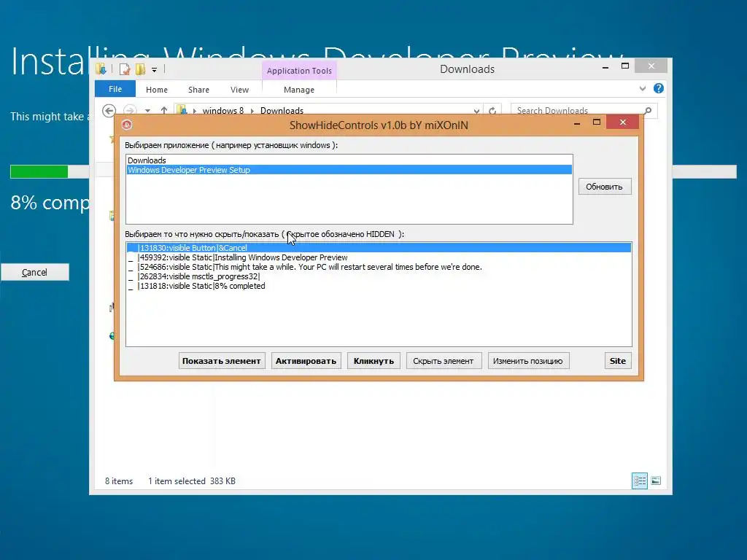
Task: Open the Share ribbon tab
Action: pyautogui.click(x=198, y=90)
